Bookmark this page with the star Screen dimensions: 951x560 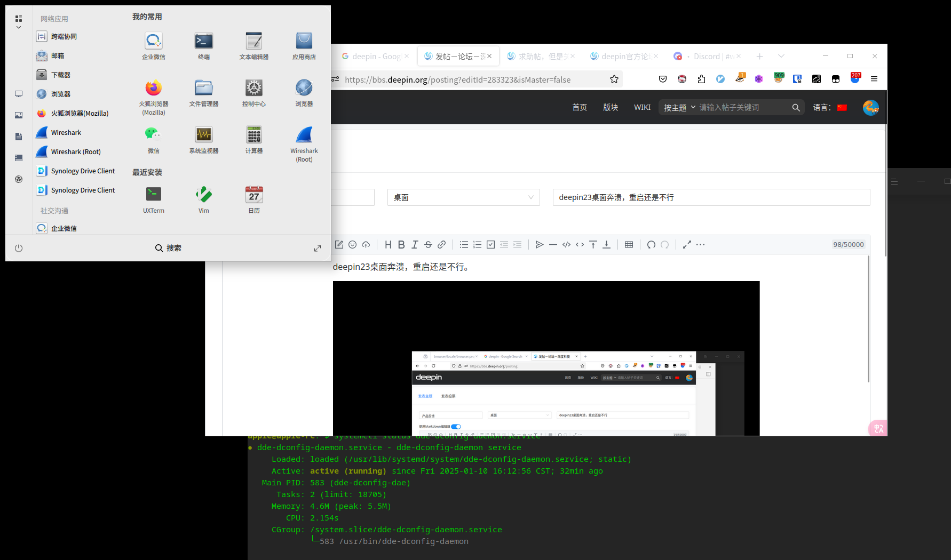click(x=614, y=79)
